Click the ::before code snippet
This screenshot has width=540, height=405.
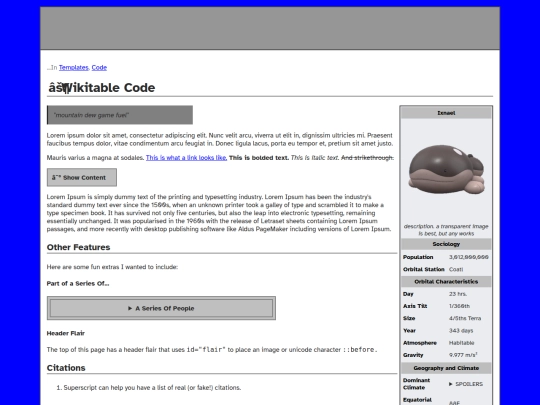point(360,350)
